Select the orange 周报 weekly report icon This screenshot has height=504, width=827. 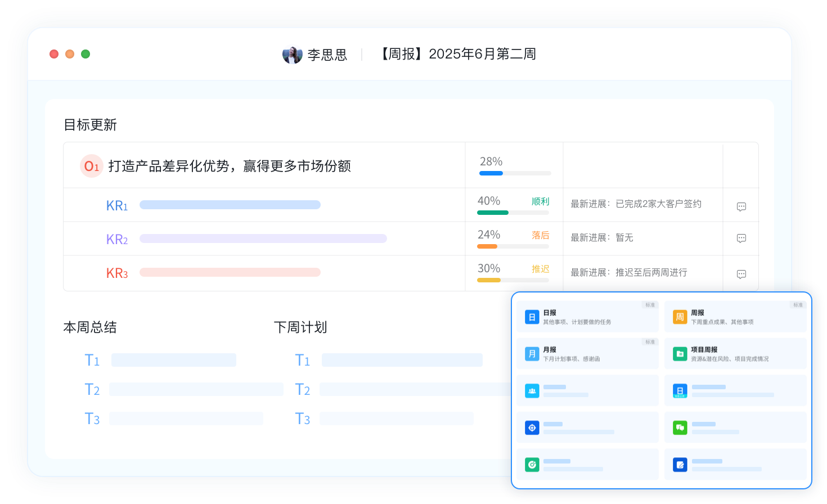click(x=680, y=317)
